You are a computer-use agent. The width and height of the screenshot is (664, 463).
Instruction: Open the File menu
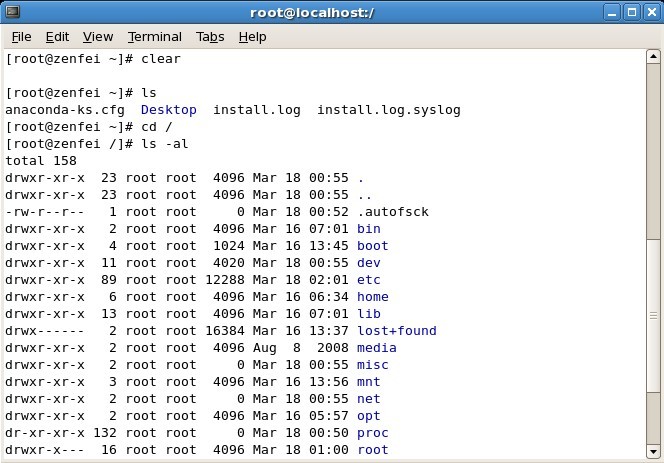(21, 37)
